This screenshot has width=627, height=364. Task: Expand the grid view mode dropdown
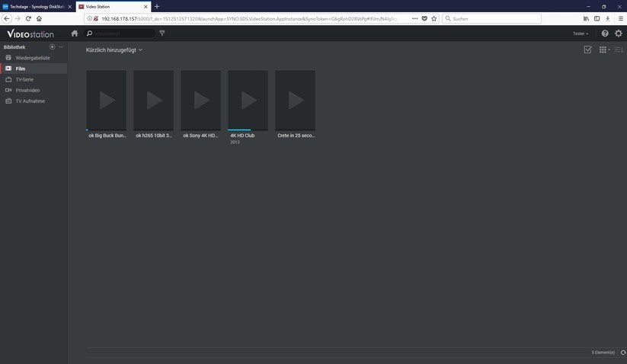pyautogui.click(x=604, y=50)
